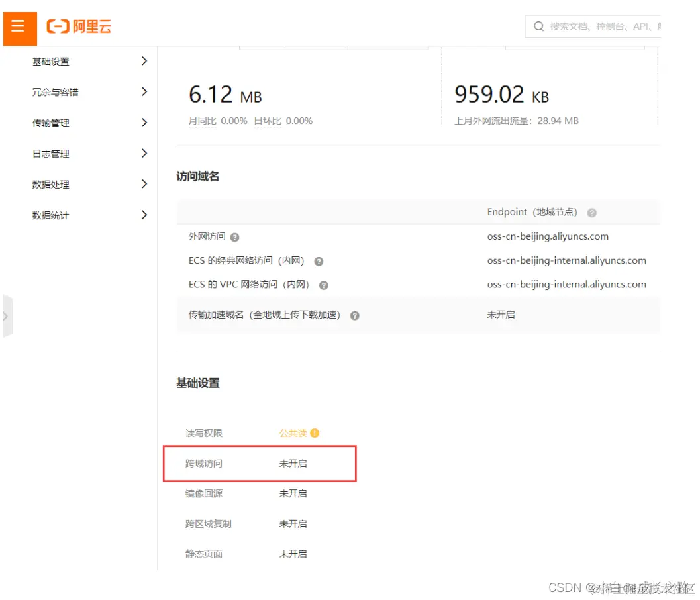Click the 静态页面 label
This screenshot has height=600, width=700.
203,554
